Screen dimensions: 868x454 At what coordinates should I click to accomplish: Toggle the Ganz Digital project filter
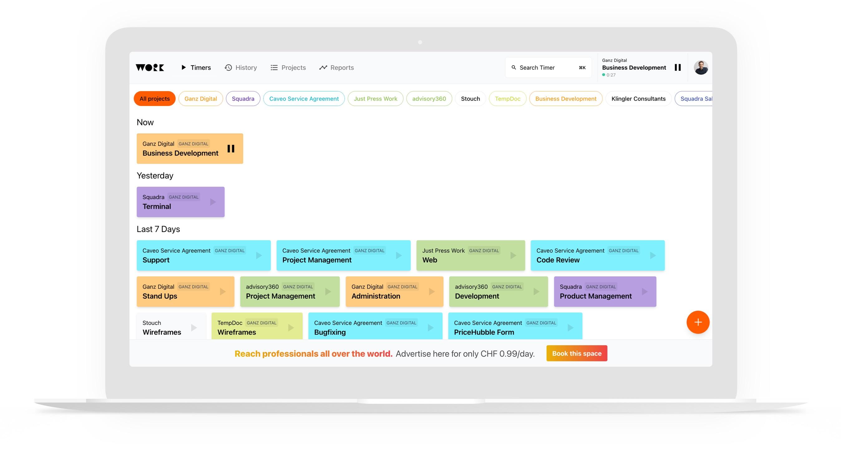click(200, 98)
